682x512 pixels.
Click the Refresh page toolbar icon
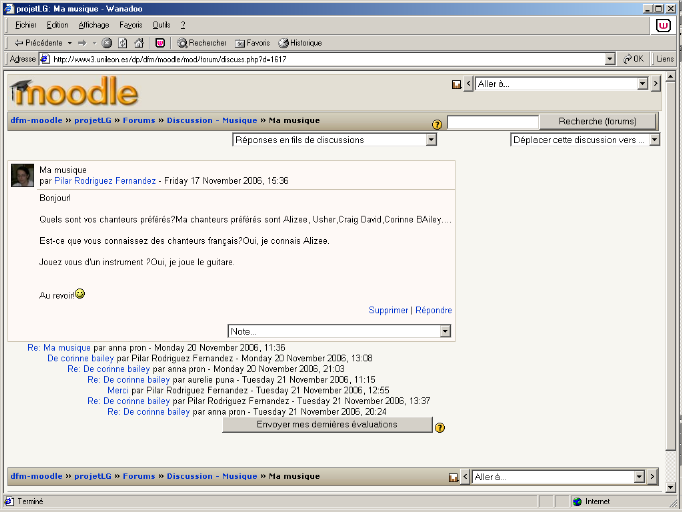(123, 43)
